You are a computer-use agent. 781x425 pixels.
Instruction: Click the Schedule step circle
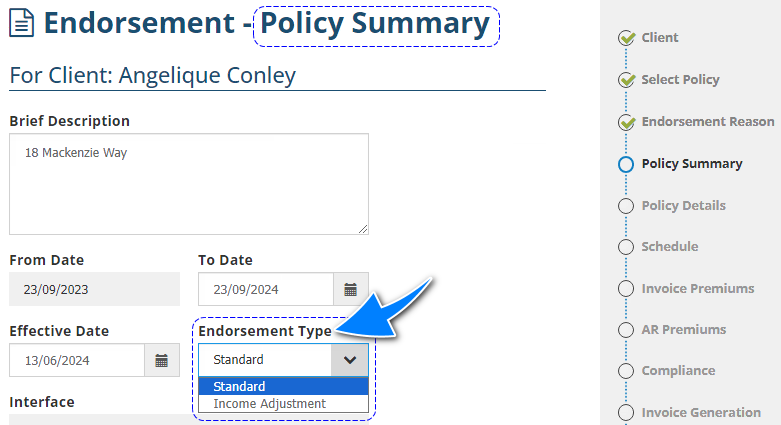click(x=627, y=247)
